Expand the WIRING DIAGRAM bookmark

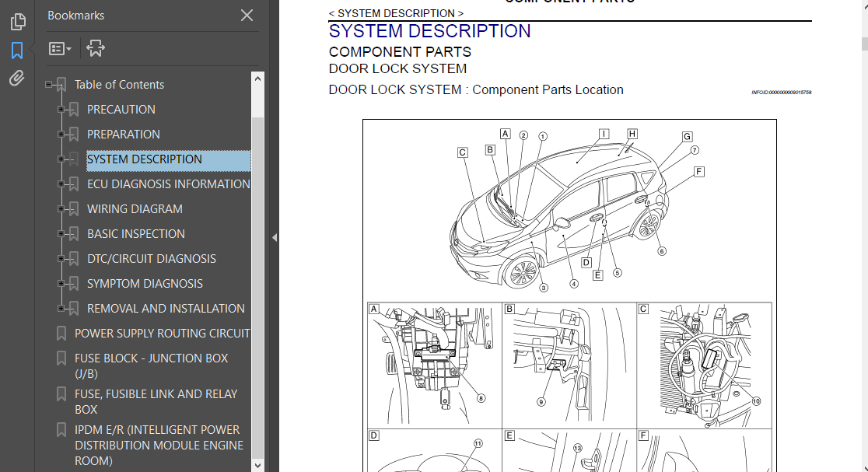coord(61,209)
